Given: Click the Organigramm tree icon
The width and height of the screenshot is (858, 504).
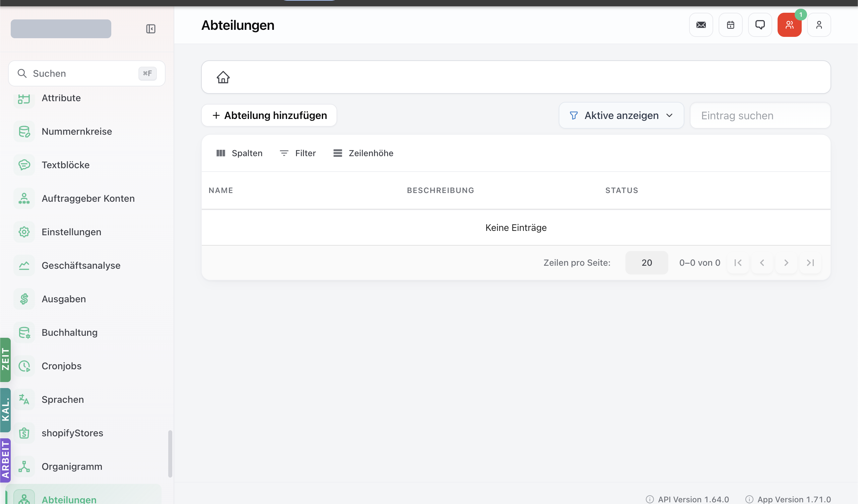Looking at the screenshot, I should pos(24,466).
